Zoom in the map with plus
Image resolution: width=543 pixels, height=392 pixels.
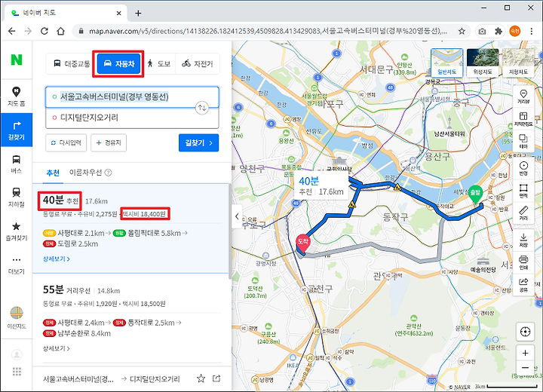[526, 353]
